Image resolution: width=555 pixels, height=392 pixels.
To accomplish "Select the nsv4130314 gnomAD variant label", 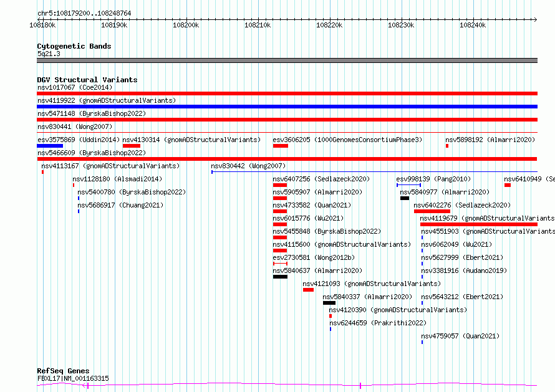I will pos(191,140).
